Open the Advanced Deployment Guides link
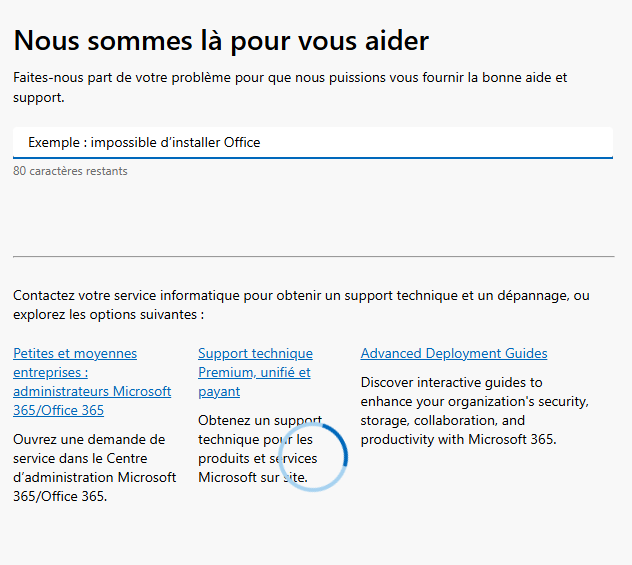Image resolution: width=632 pixels, height=565 pixels. coord(453,353)
